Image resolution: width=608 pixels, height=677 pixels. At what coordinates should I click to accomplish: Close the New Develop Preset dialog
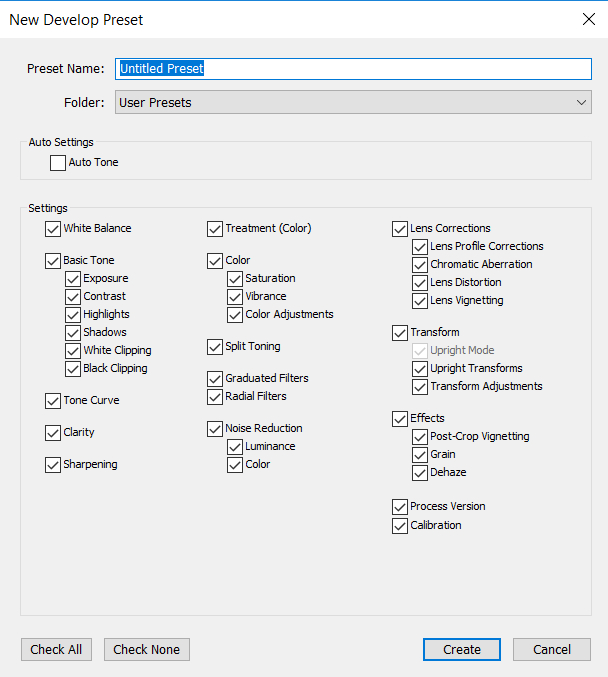coord(588,19)
